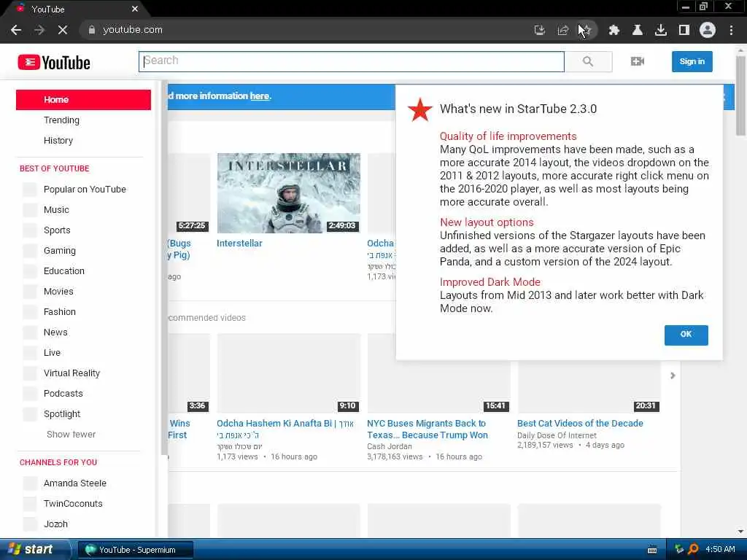
Task: Click the Sign in button
Action: tap(692, 61)
